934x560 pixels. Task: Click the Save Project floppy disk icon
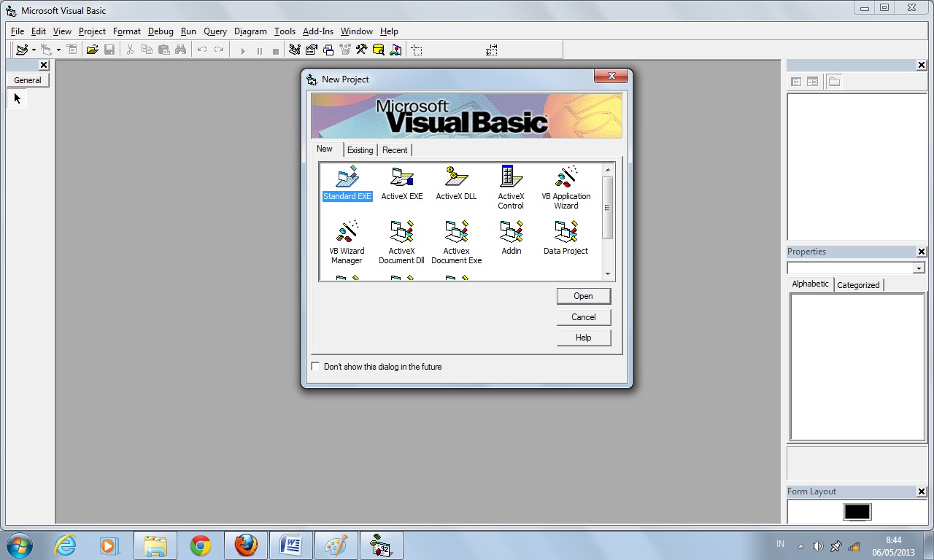pos(109,50)
